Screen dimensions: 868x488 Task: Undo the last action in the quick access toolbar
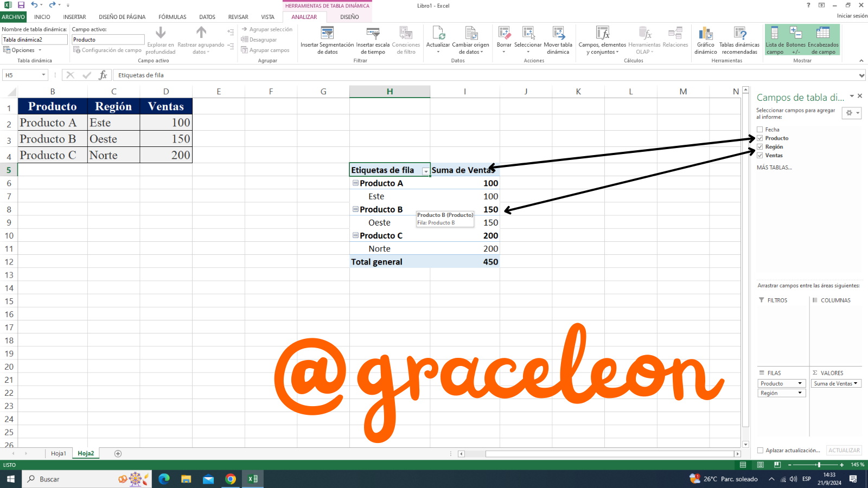coord(34,5)
